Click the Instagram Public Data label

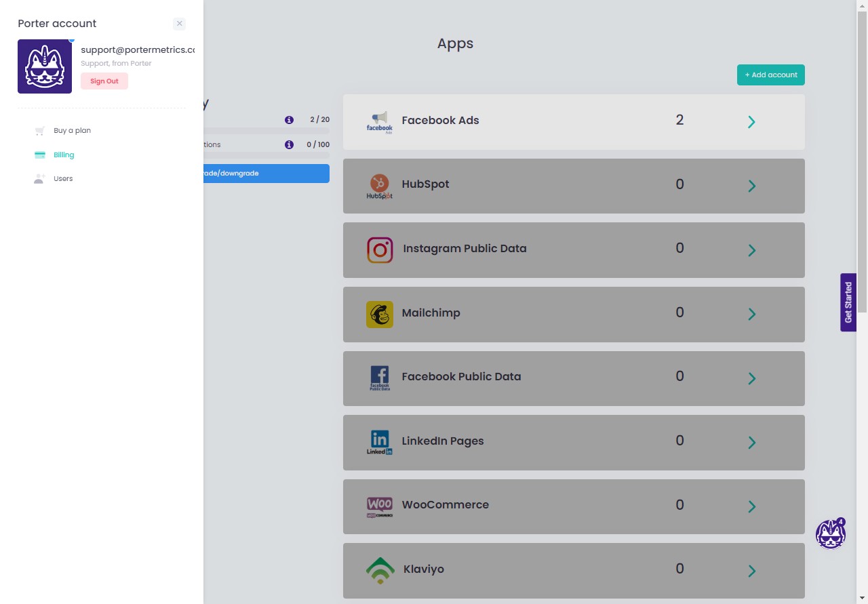[465, 249]
